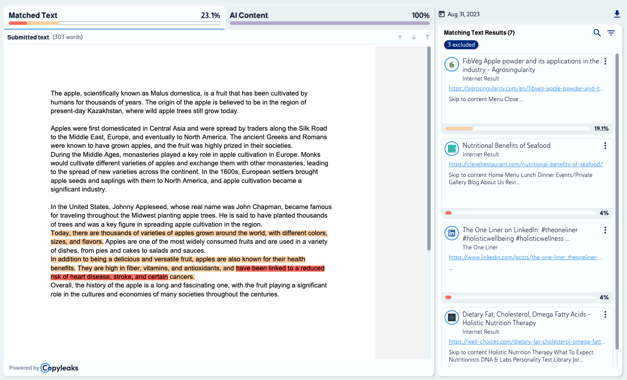Toggle the text-only view T icon

[427, 37]
